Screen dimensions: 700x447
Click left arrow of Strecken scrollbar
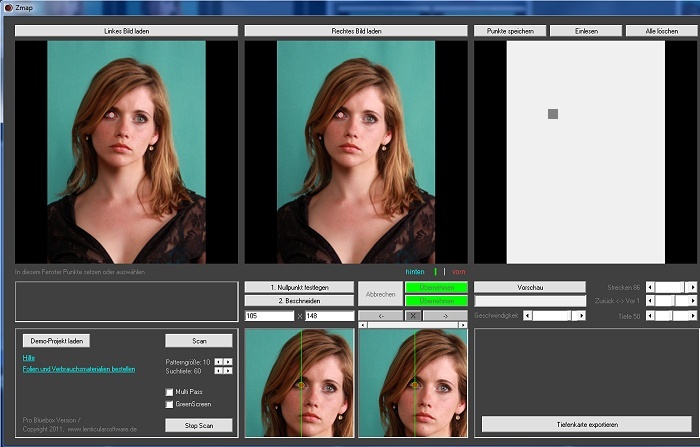point(650,287)
